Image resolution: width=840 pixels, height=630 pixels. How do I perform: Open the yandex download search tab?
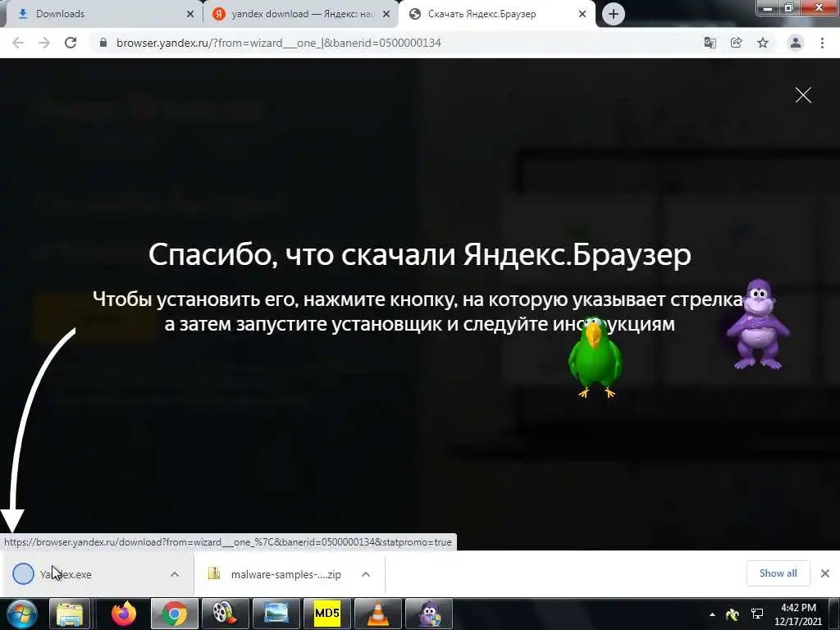[300, 14]
